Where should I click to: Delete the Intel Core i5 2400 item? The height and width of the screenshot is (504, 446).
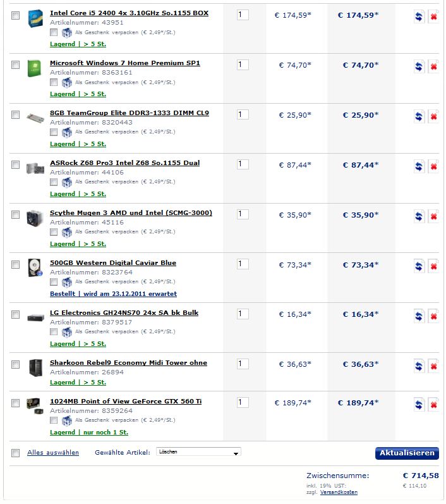433,16
